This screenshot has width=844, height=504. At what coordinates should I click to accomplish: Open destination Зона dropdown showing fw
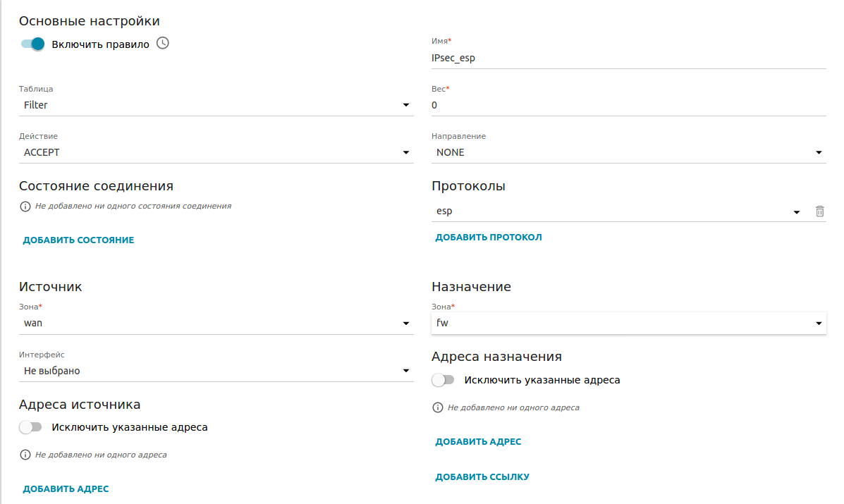pyautogui.click(x=628, y=323)
